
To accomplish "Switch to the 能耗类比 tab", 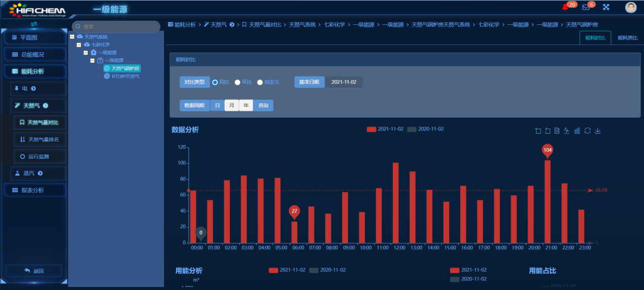I will 627,38.
